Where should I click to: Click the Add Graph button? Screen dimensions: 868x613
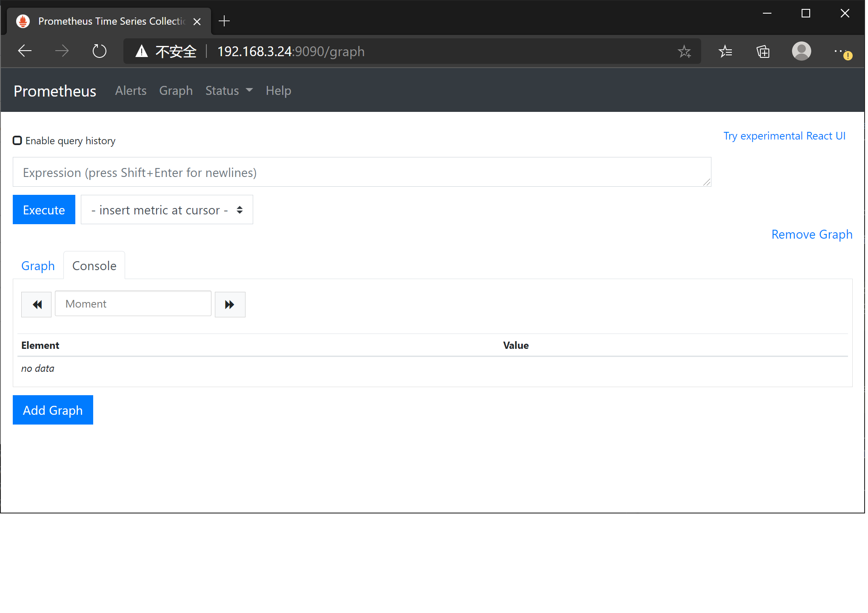point(53,410)
